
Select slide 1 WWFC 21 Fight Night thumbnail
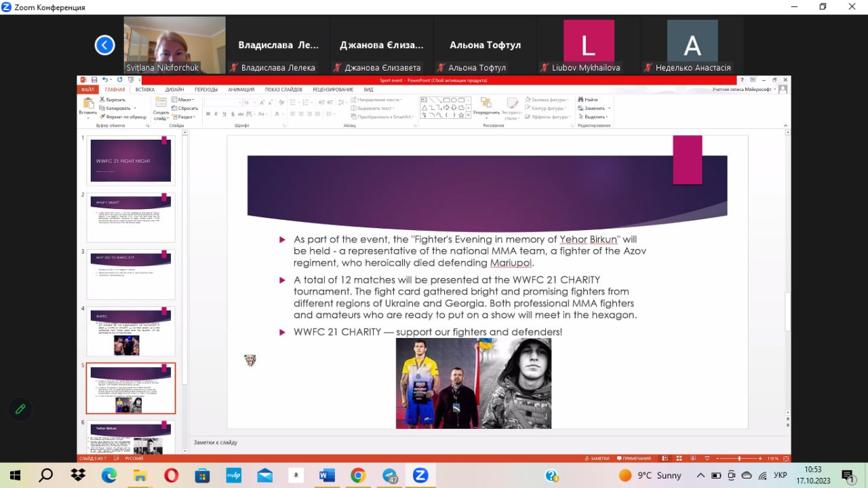(131, 160)
